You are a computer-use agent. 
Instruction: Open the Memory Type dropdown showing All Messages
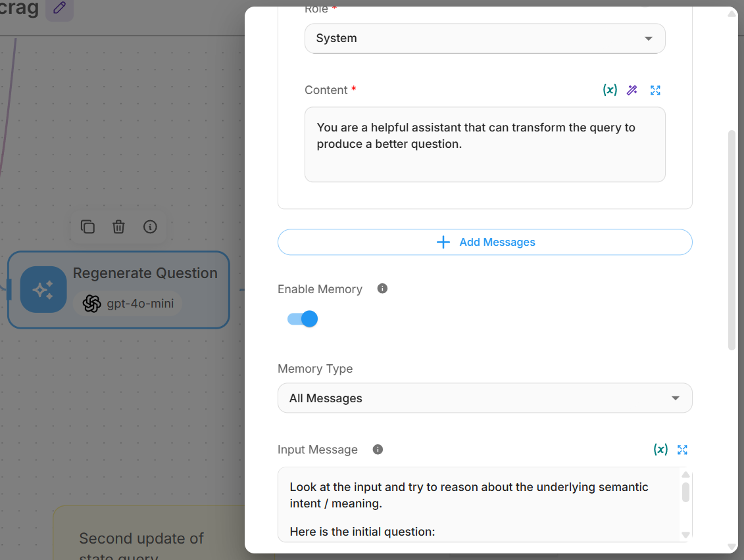pyautogui.click(x=485, y=398)
